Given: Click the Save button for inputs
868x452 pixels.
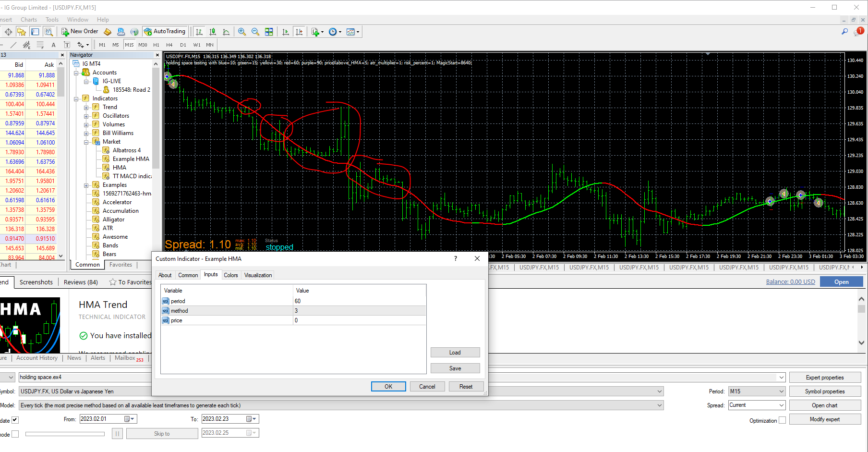Looking at the screenshot, I should 455,368.
